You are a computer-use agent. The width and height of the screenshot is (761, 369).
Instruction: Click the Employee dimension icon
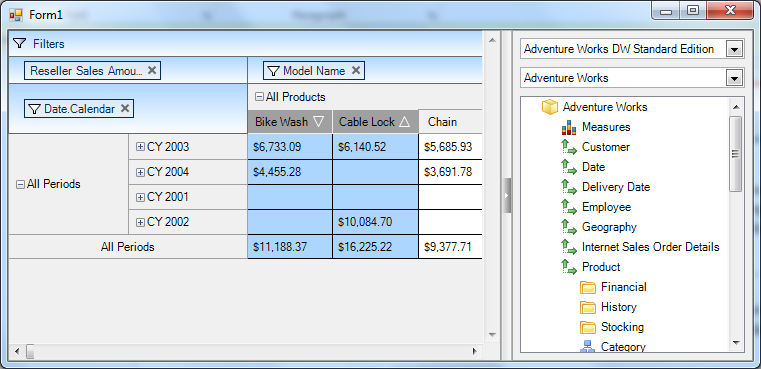[x=569, y=207]
